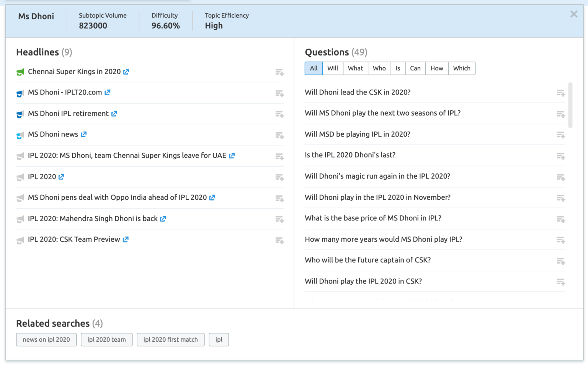588x365 pixels.
Task: Filter questions by the Will tab
Action: tap(332, 68)
